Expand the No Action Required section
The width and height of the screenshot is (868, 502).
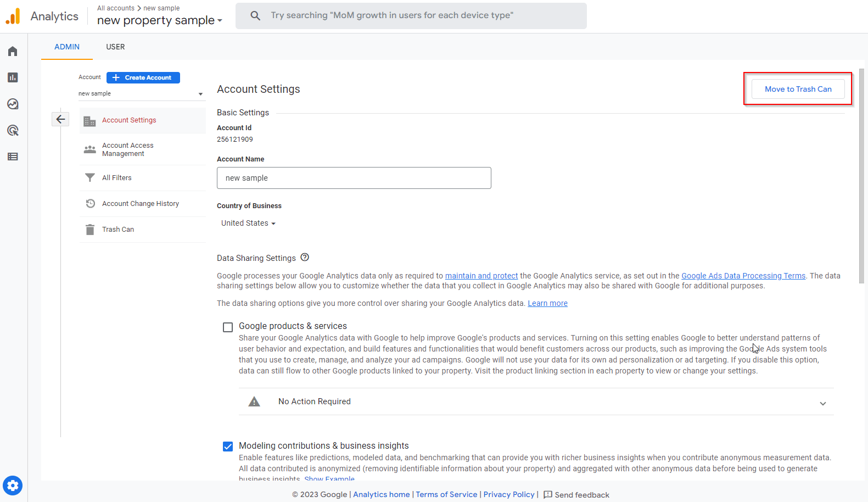point(822,403)
